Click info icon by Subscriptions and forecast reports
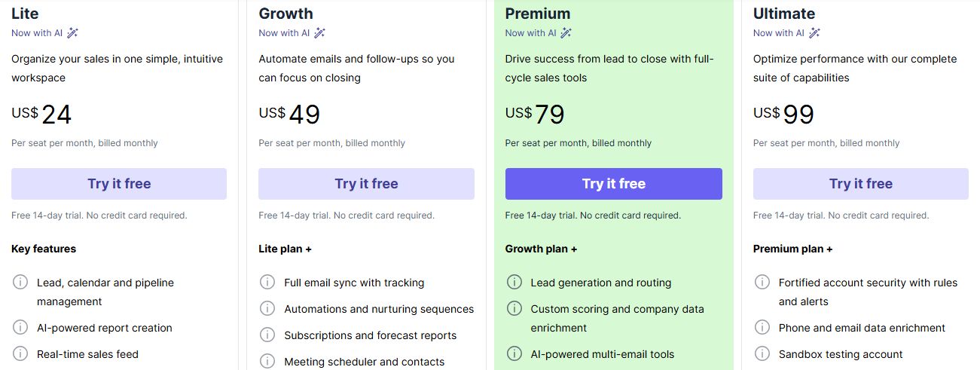The image size is (980, 370). [x=267, y=335]
